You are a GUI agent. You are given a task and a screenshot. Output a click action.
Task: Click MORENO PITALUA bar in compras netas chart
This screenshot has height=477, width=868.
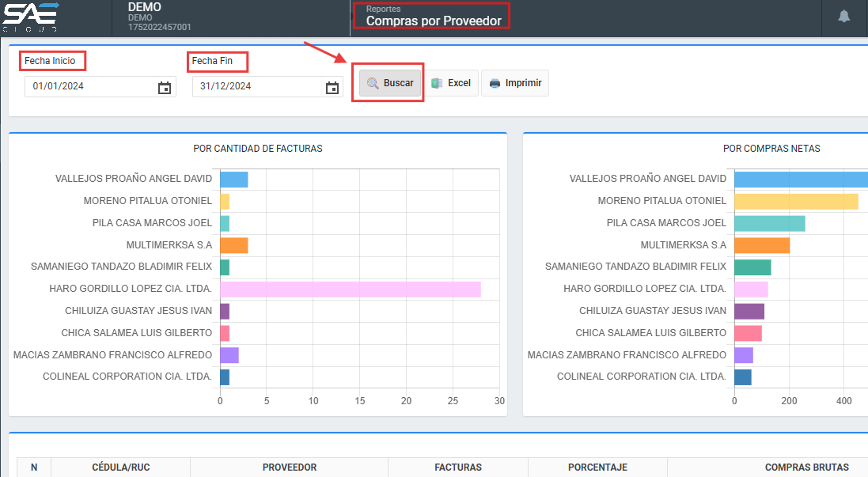tap(795, 202)
